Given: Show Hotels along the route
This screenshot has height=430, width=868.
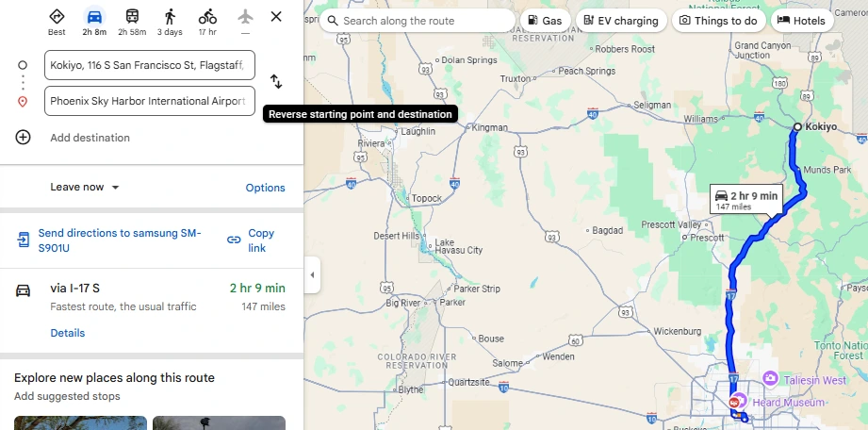Looking at the screenshot, I should coord(802,21).
